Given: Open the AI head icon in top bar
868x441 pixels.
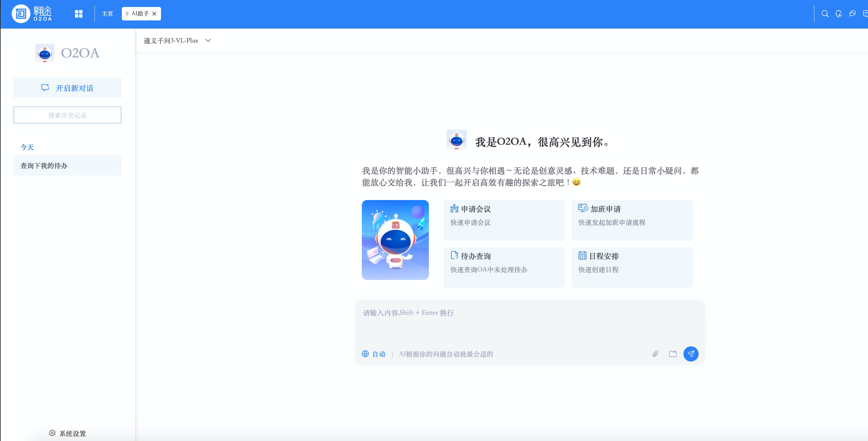Looking at the screenshot, I should [839, 14].
